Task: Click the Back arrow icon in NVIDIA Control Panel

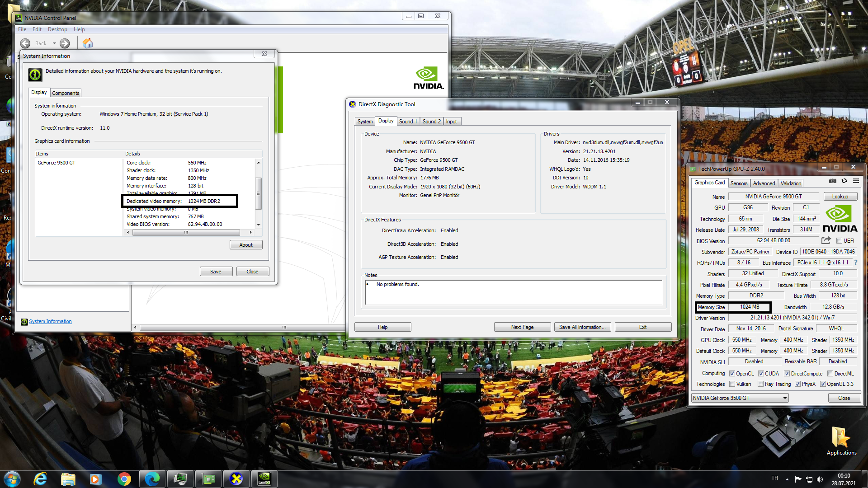Action: click(25, 43)
